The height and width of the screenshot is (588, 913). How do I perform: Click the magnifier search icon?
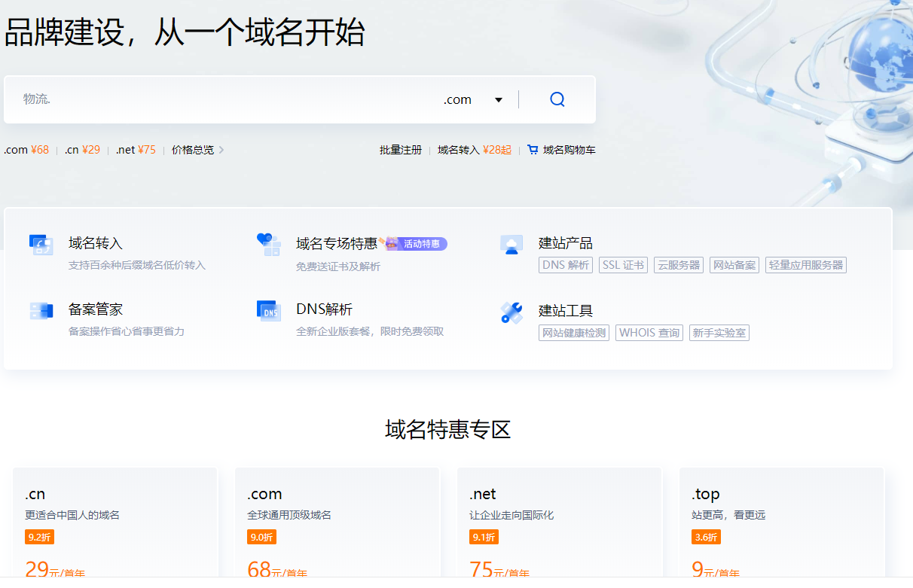pos(557,99)
